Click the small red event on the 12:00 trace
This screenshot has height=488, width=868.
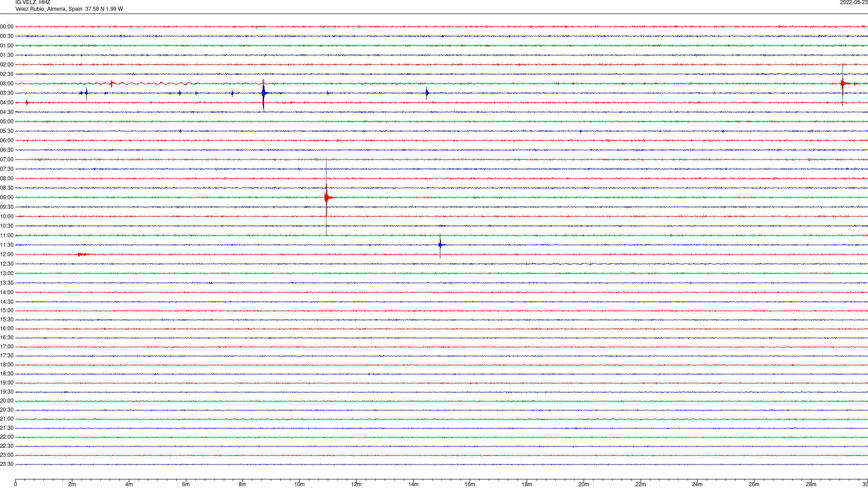(x=82, y=254)
